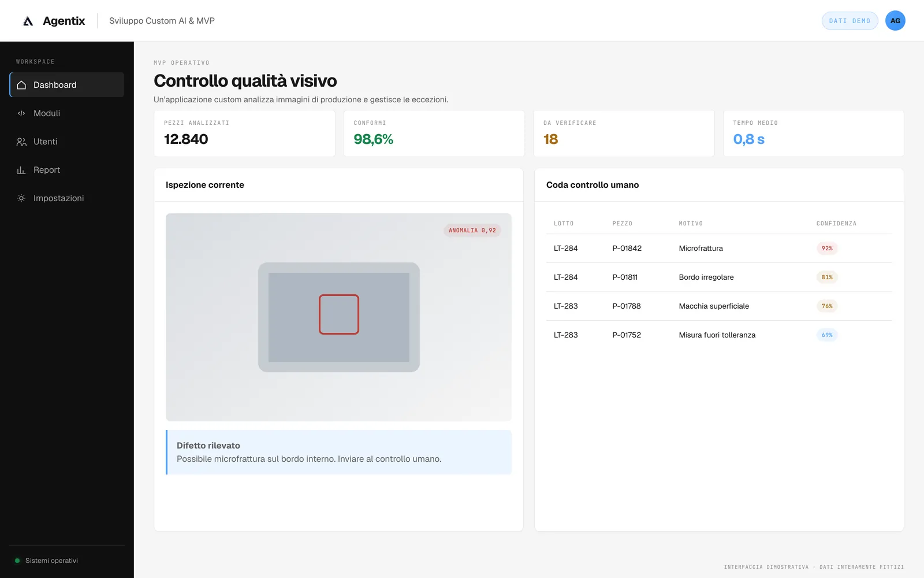924x578 pixels.
Task: Select the 81% confidence badge
Action: 827,277
